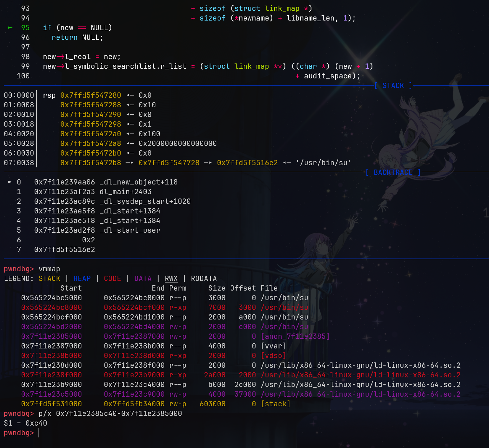This screenshot has height=448, width=489.
Task: Click the BACKTRACE section header label
Action: 393,172
